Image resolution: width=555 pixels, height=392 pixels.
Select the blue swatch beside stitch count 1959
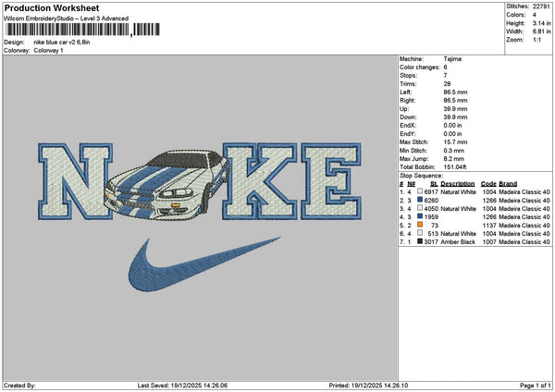pos(420,216)
